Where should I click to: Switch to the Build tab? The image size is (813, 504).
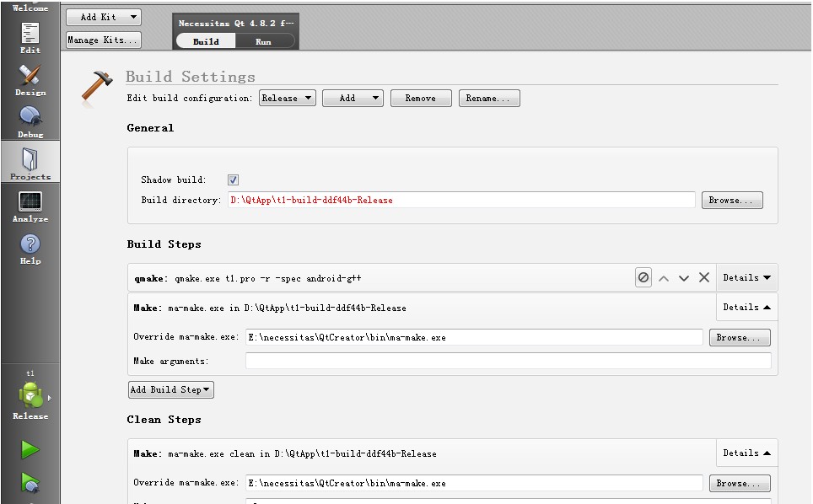[x=206, y=41]
